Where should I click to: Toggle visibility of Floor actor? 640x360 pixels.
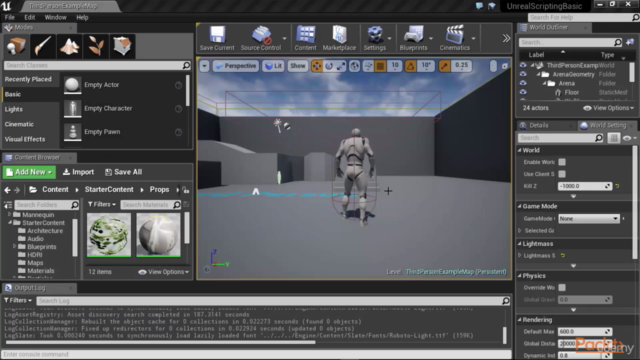pos(523,92)
